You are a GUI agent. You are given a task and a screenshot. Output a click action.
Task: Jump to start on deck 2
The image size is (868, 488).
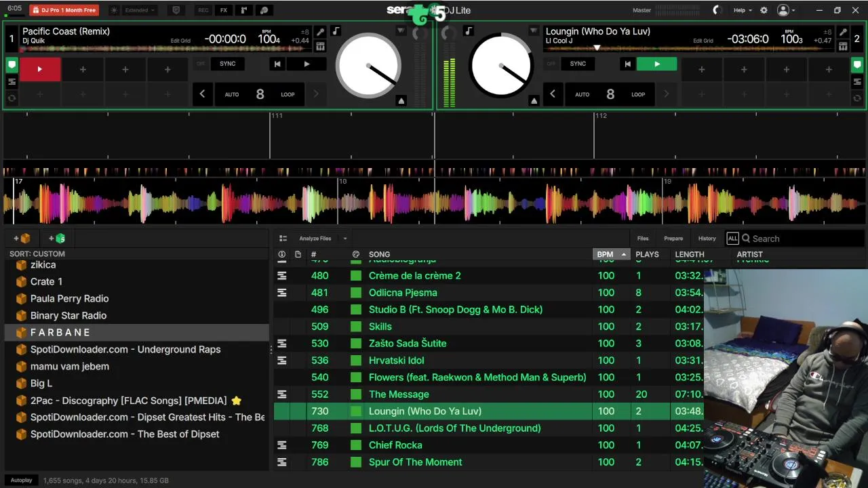coord(627,64)
